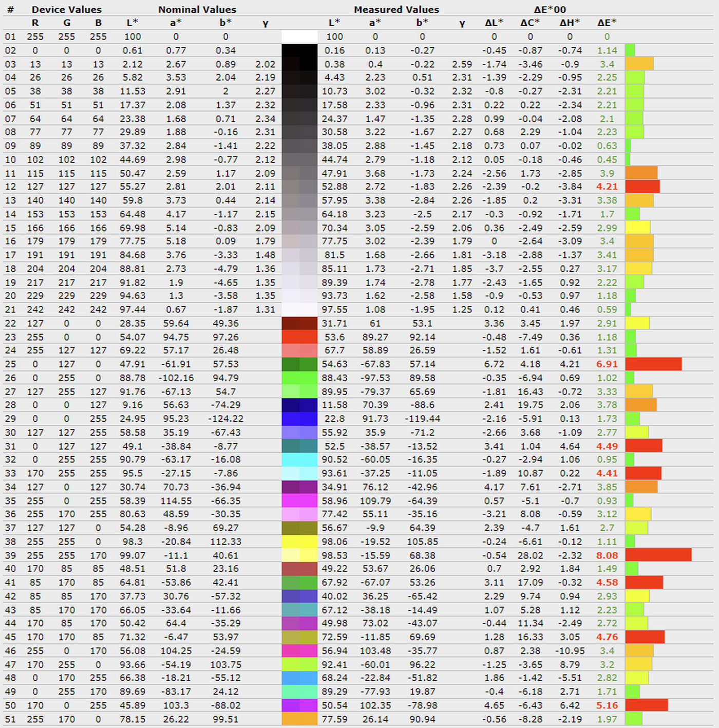This screenshot has width=719, height=728.
Task: Click the hot pink swatch in row 46
Action: coord(299,651)
